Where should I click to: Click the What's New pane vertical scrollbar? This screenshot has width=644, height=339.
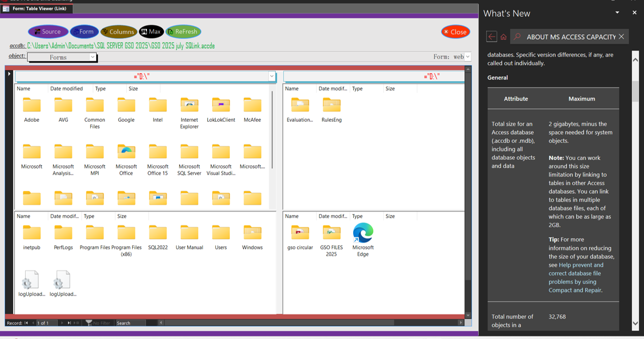coord(635,189)
